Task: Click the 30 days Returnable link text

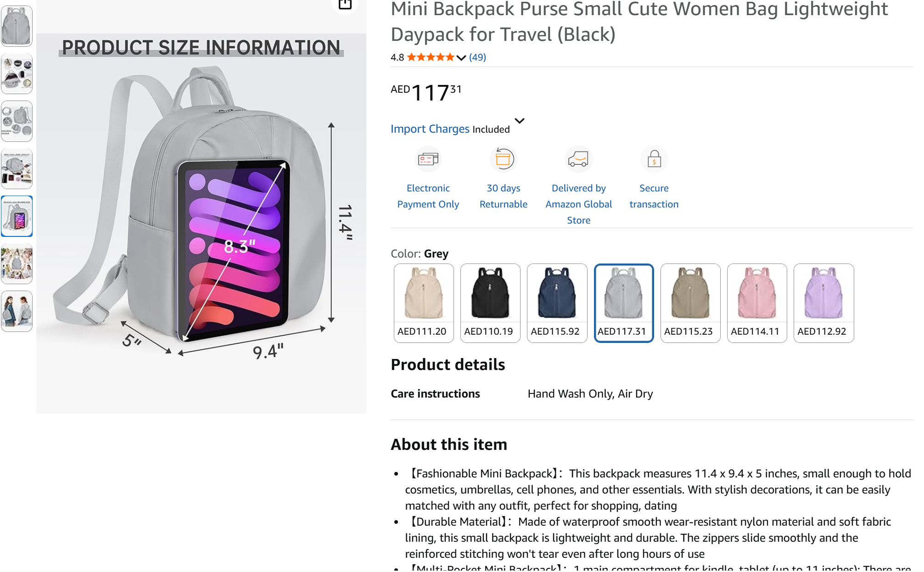Action: (503, 196)
